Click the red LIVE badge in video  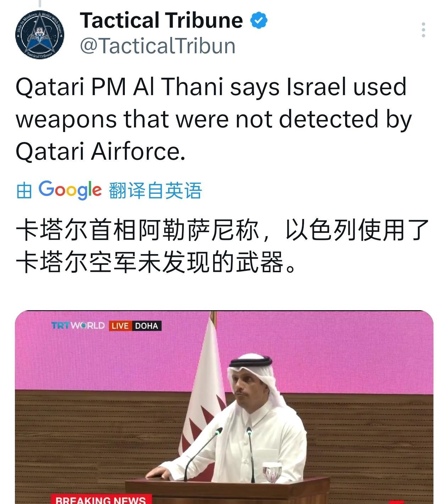coord(120,326)
